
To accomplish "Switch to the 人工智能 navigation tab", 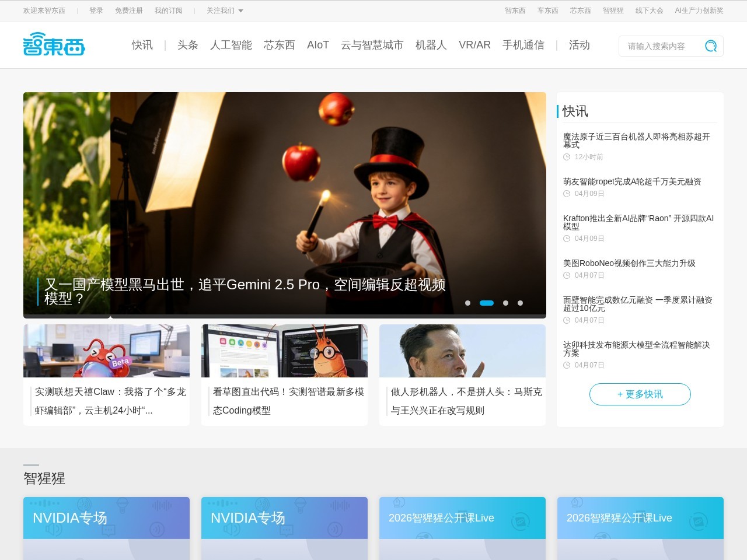I will (231, 45).
